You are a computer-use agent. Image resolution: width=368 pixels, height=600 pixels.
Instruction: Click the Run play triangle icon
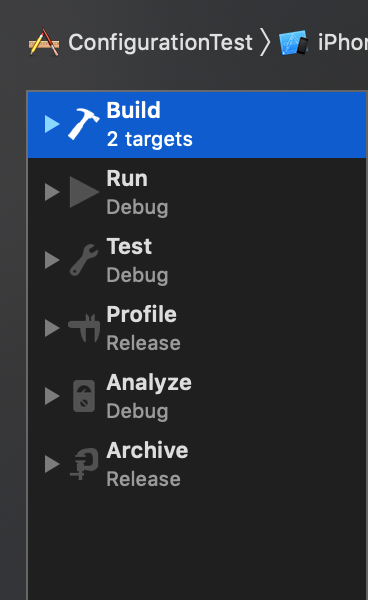tap(84, 192)
